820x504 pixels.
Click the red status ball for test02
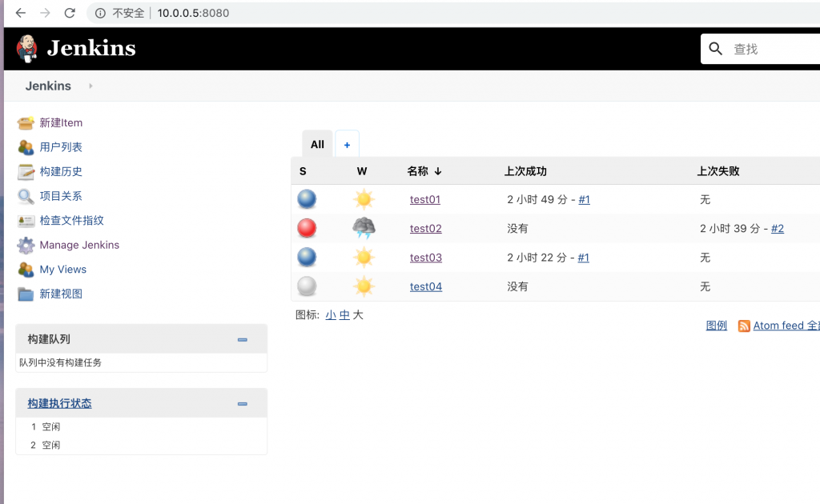[307, 228]
